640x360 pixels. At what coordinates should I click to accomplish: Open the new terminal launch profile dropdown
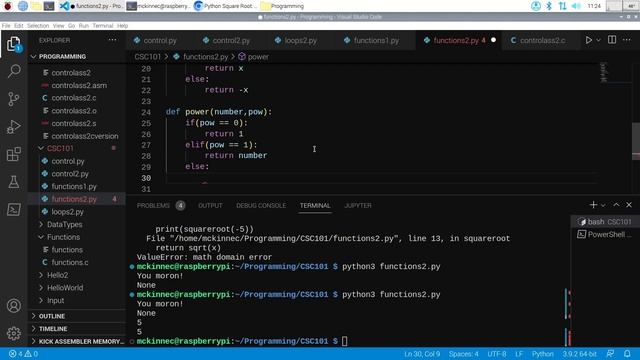(x=603, y=205)
